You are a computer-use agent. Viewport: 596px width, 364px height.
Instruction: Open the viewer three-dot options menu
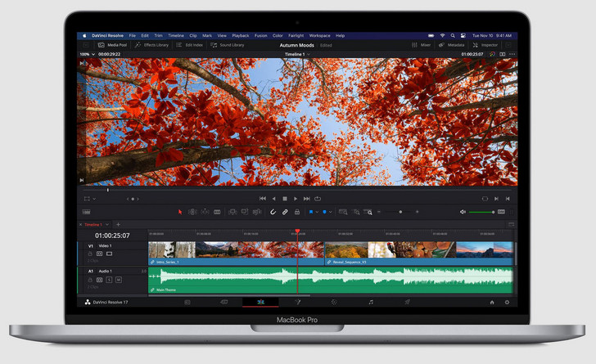(x=512, y=54)
